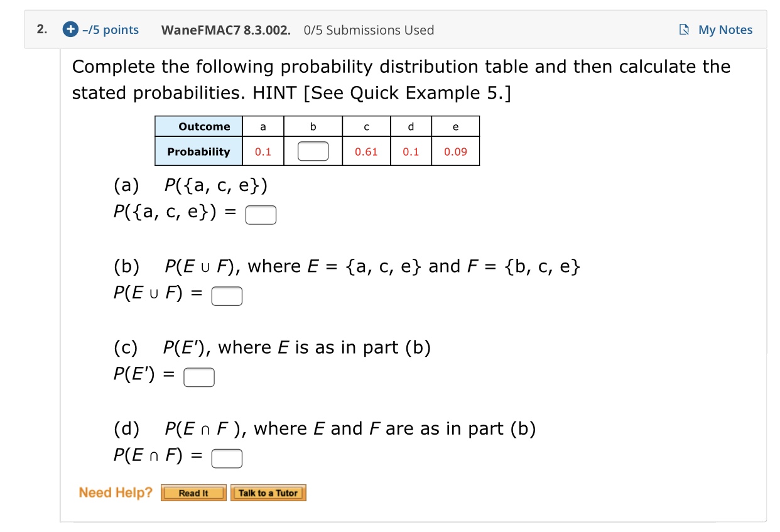Click the answer box for P(E ∪ F)

coord(227,295)
